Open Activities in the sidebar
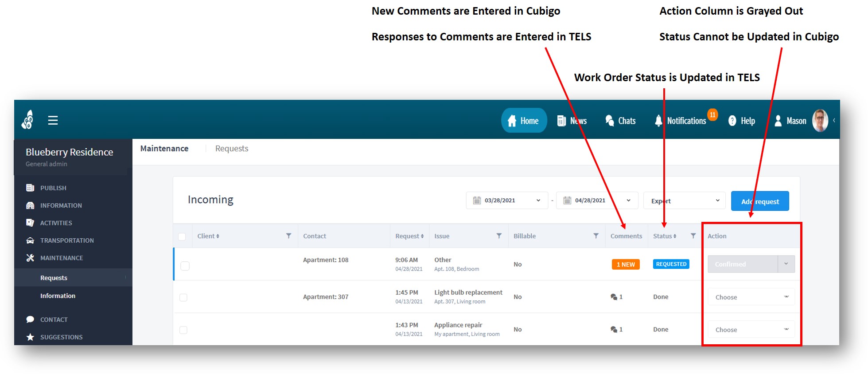This screenshot has height=374, width=868. coord(56,223)
